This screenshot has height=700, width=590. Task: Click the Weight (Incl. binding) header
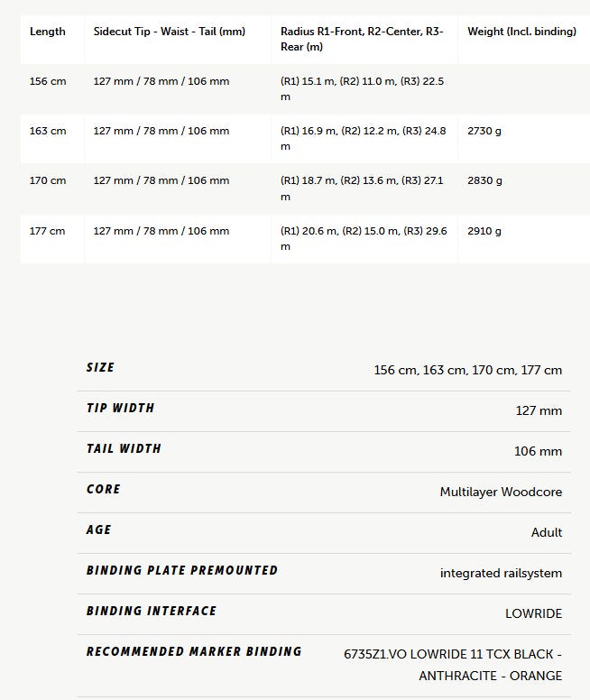pyautogui.click(x=521, y=32)
